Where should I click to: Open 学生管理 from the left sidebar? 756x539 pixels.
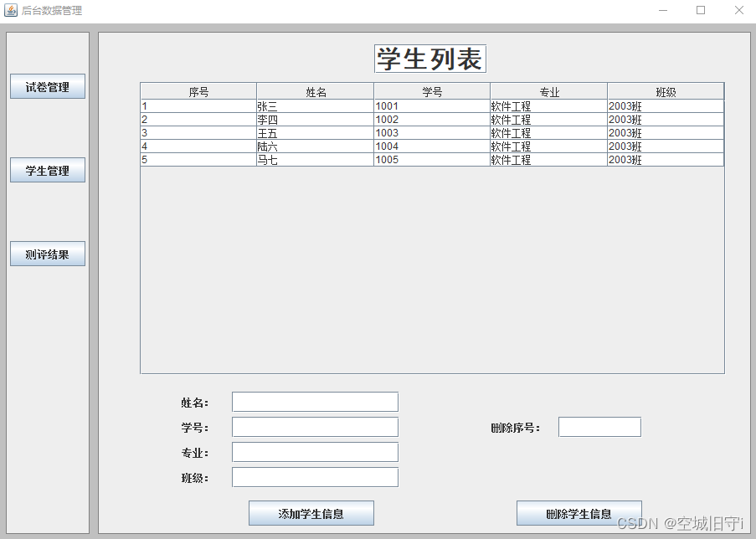(47, 170)
